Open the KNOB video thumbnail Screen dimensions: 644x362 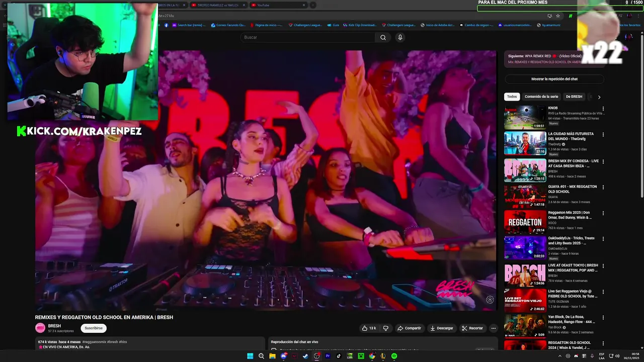pyautogui.click(x=525, y=117)
